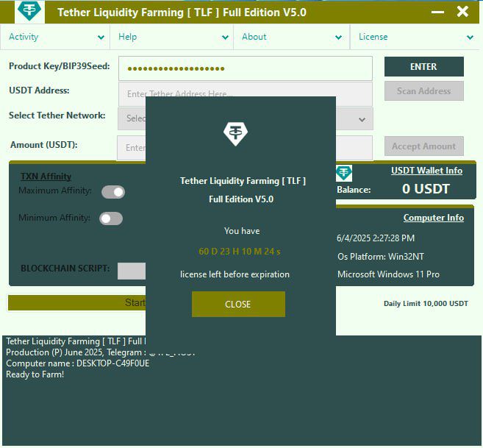
Task: Click the Scan Address button
Action: (423, 91)
